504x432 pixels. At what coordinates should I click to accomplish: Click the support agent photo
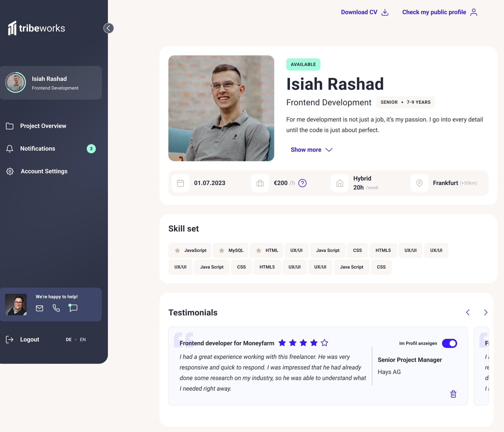16,305
